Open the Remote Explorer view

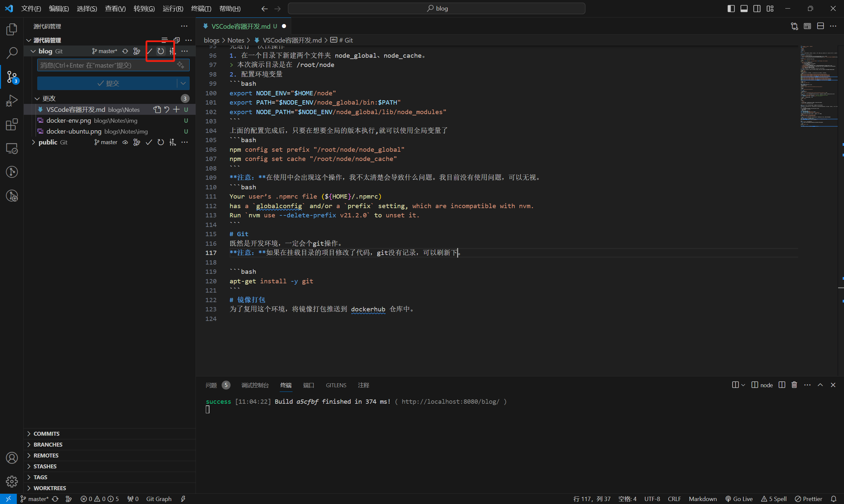click(12, 148)
